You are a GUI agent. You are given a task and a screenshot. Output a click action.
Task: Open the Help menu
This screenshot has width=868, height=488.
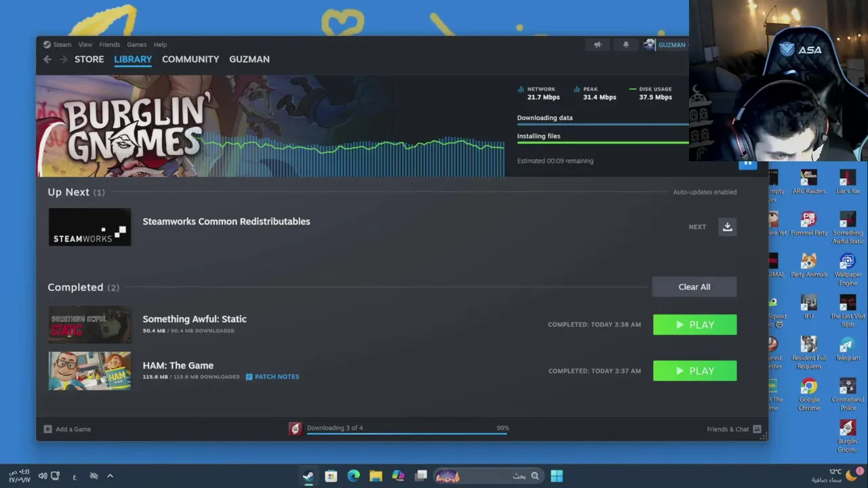[x=160, y=45]
